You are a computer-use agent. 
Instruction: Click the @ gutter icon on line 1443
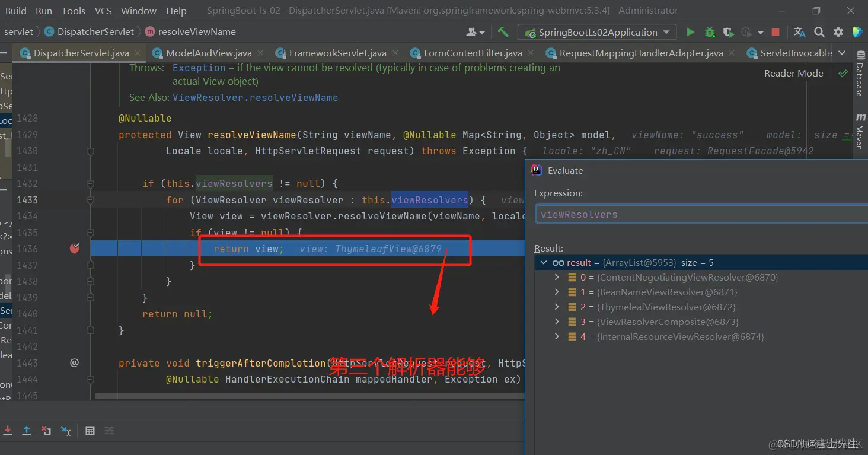(74, 362)
